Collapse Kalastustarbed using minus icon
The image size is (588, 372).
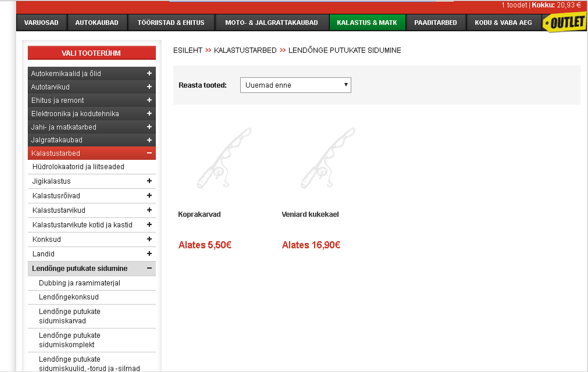pos(149,153)
